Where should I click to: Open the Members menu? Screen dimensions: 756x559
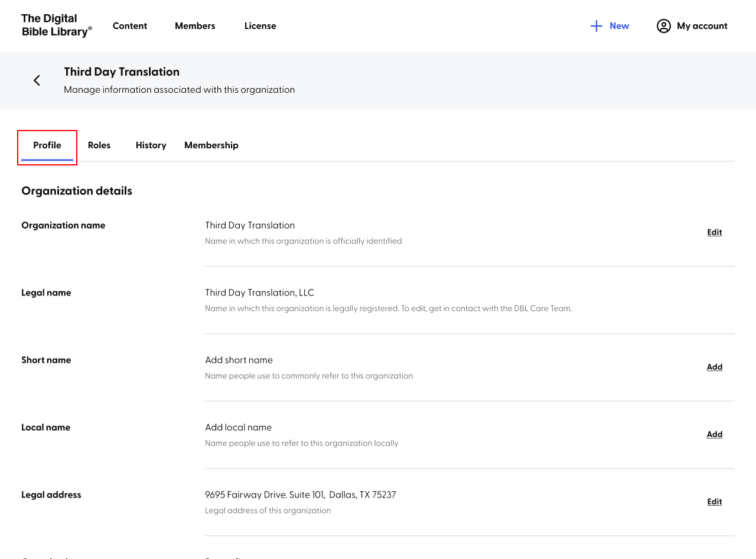coord(195,26)
